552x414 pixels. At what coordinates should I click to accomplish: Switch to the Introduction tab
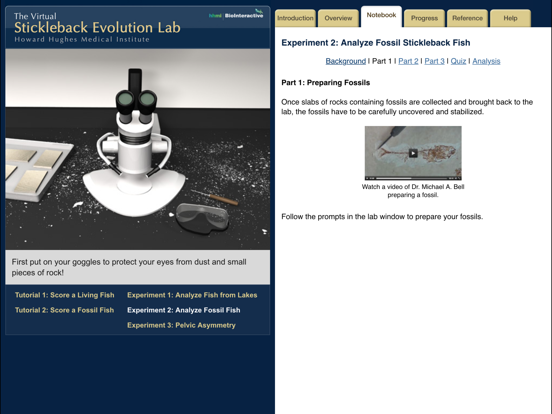pos(295,18)
